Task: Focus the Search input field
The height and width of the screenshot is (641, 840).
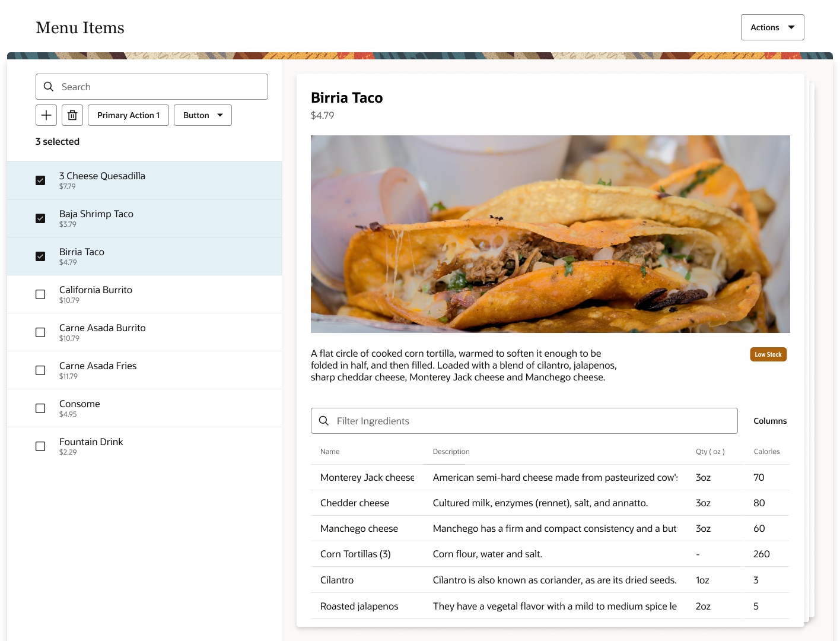Action: coord(152,87)
